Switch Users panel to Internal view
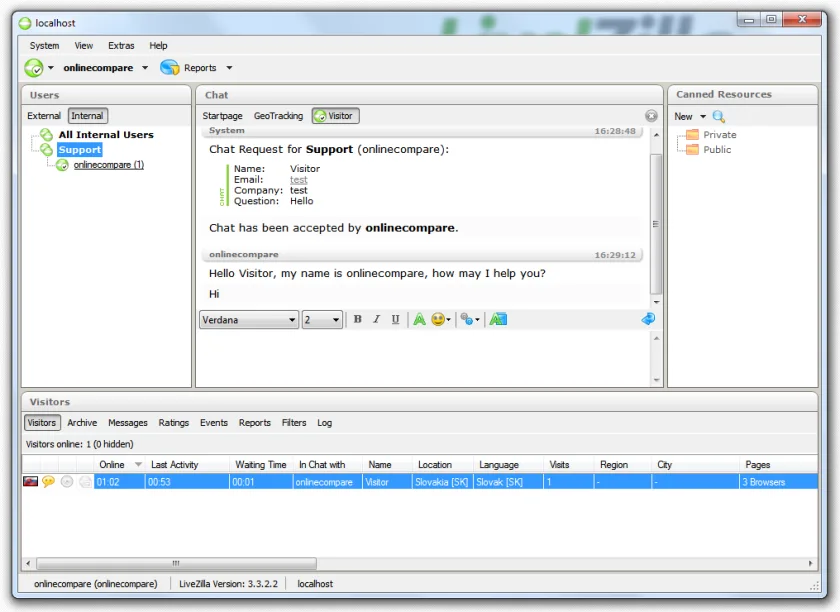This screenshot has width=840, height=612. tap(87, 116)
